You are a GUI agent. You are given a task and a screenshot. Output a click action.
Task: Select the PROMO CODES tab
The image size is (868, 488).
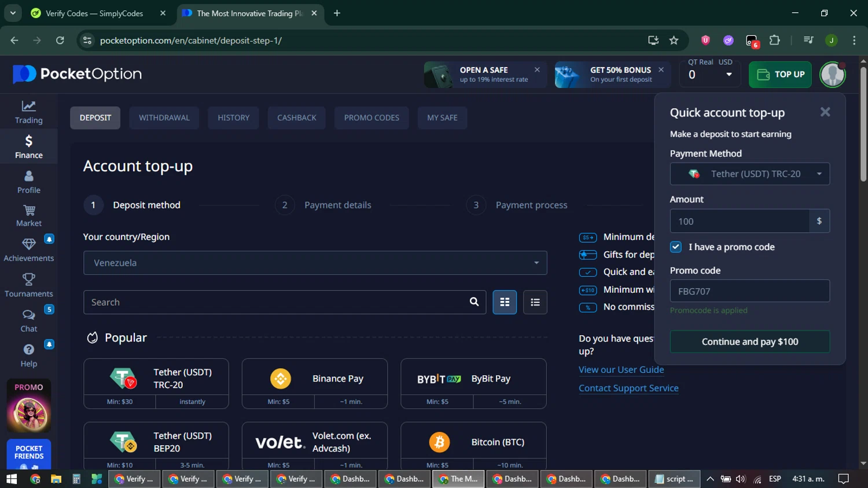[372, 118]
